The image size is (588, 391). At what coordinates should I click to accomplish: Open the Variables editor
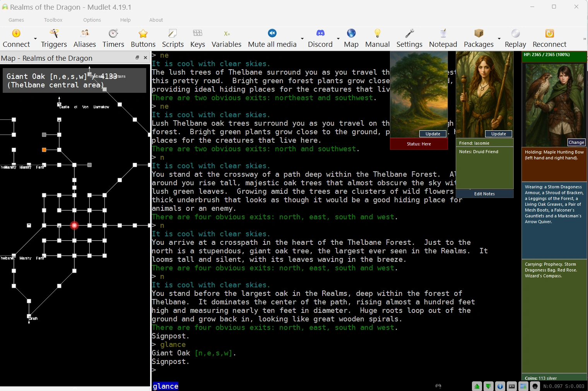[x=226, y=38]
